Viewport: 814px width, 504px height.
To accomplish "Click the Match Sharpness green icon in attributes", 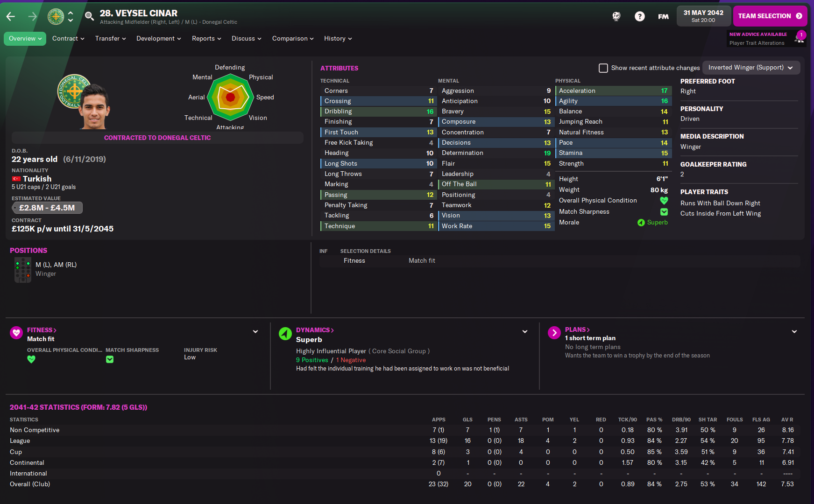I will (664, 212).
